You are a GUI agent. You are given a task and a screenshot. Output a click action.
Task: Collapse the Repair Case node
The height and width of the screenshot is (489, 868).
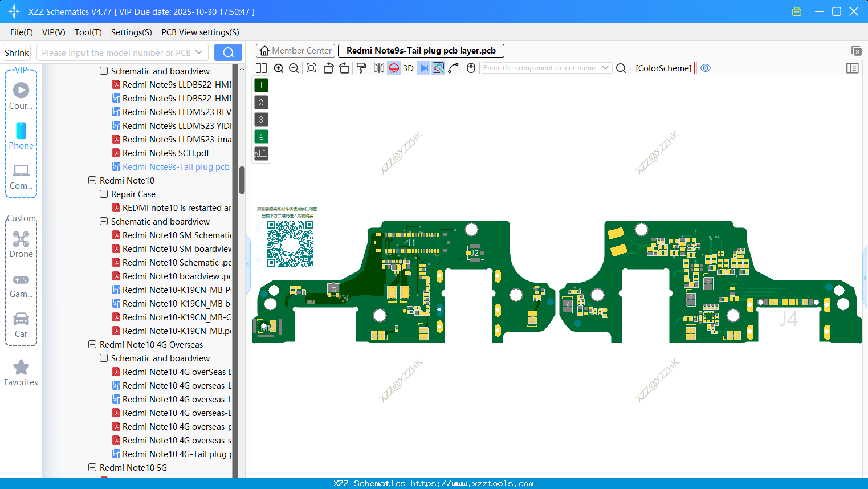tap(104, 194)
